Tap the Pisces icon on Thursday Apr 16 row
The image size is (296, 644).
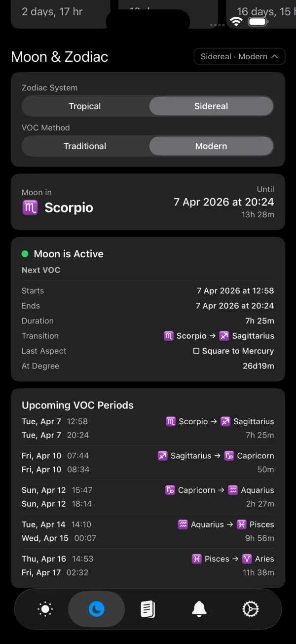click(196, 559)
